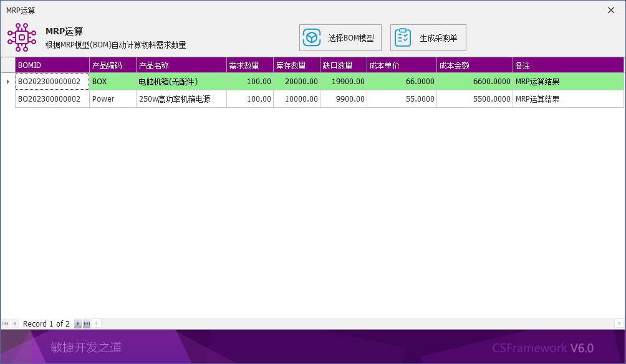This screenshot has height=364, width=626.
Task: Go to next record arrow
Action: tap(78, 323)
